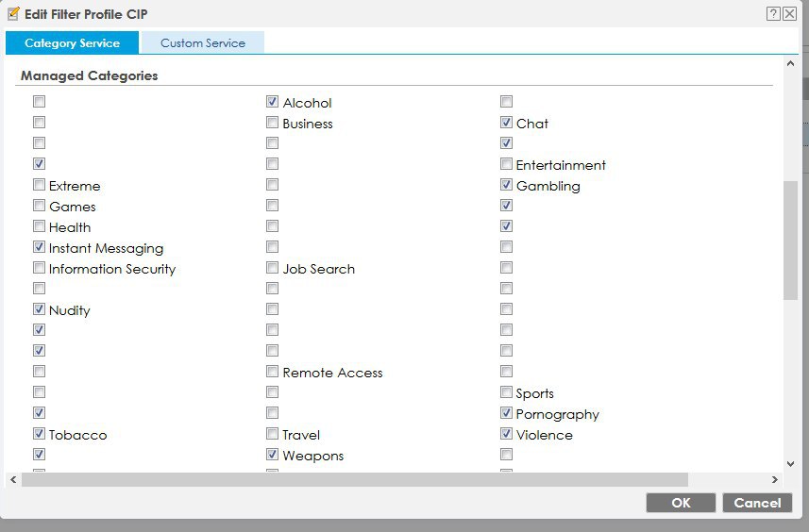Enable the Business category checkbox
This screenshot has width=809, height=532.
(x=273, y=123)
